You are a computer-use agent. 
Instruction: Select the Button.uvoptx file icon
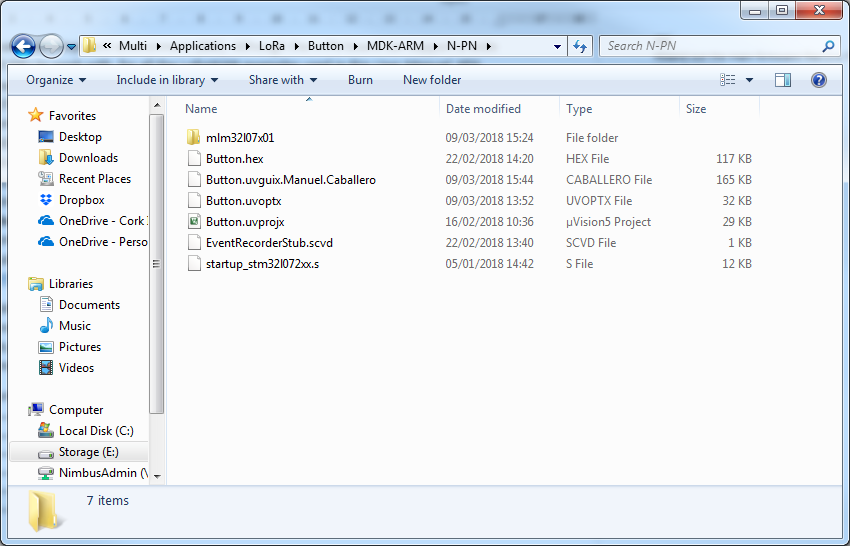click(x=194, y=201)
